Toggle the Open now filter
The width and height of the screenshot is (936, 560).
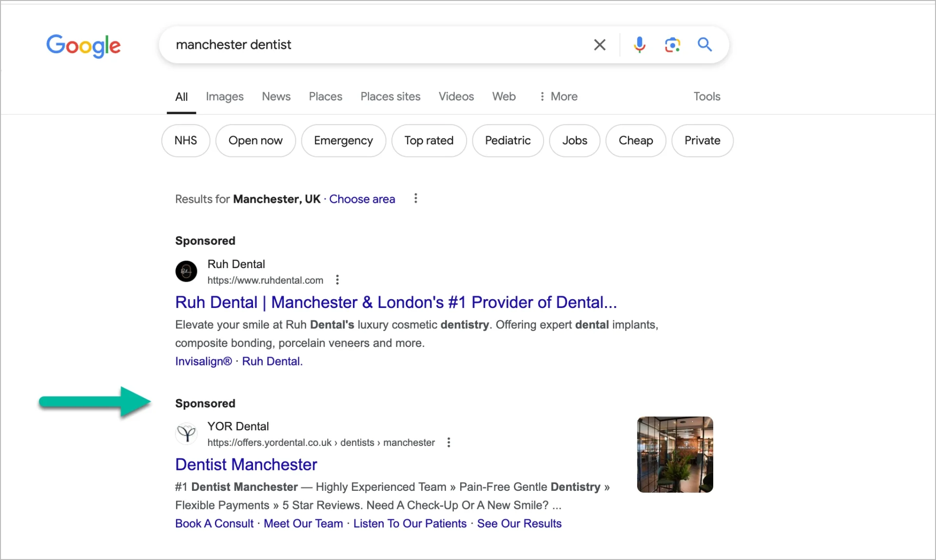pos(255,140)
